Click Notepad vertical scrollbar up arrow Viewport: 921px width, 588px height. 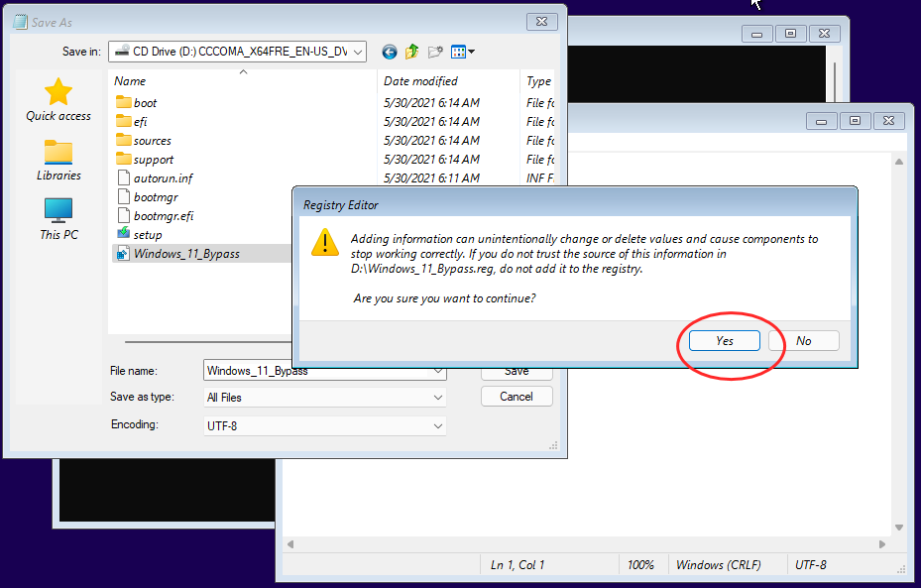pos(898,162)
